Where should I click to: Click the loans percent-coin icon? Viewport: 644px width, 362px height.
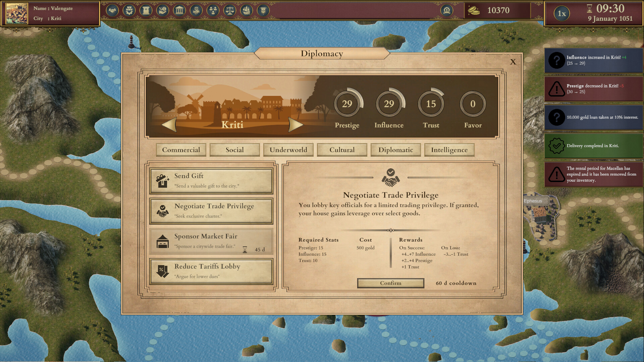(x=162, y=10)
